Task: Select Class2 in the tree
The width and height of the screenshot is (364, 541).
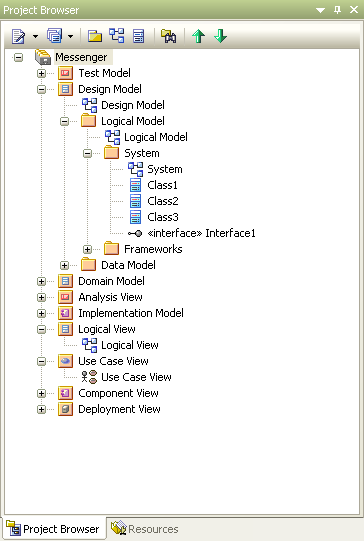Action: click(x=163, y=201)
